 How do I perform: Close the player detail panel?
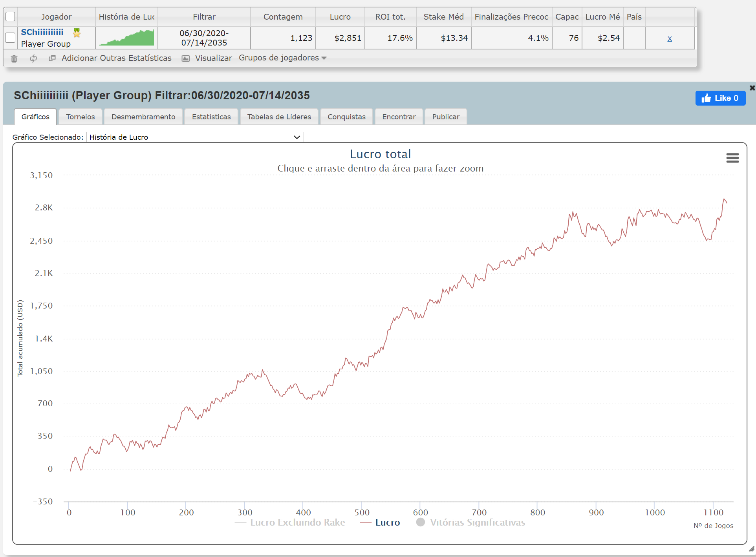752,88
